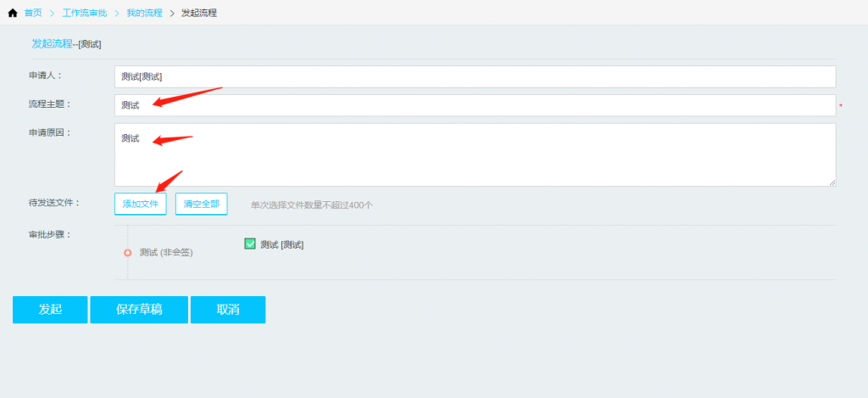Click the 申请人： label
Screen dimensions: 868x398
click(46, 75)
